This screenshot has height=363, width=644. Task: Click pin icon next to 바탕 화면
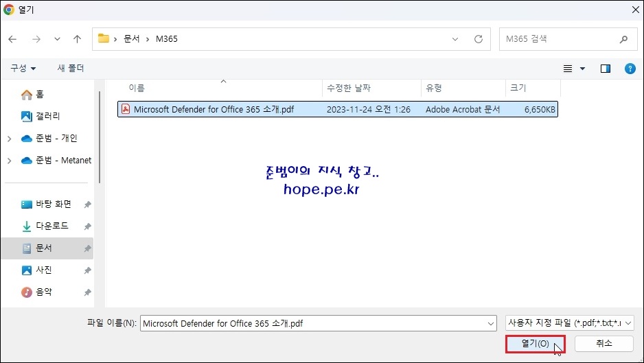[87, 204]
